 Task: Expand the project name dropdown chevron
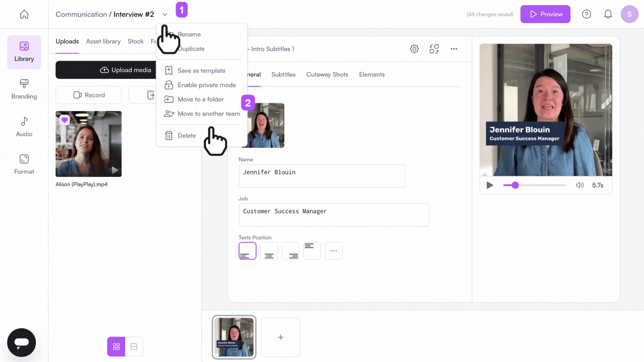pyautogui.click(x=165, y=14)
